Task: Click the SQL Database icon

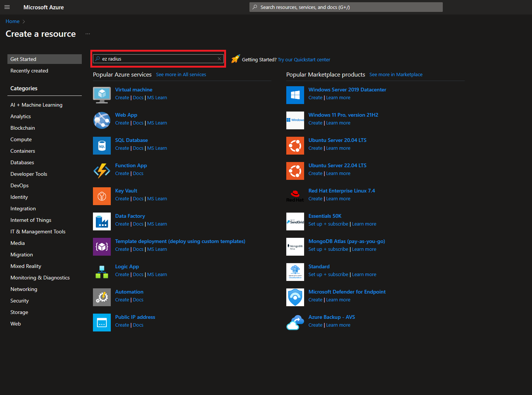Action: pyautogui.click(x=102, y=146)
